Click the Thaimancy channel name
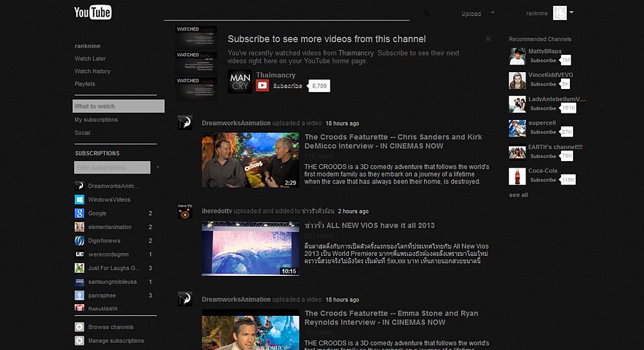 pyautogui.click(x=276, y=75)
